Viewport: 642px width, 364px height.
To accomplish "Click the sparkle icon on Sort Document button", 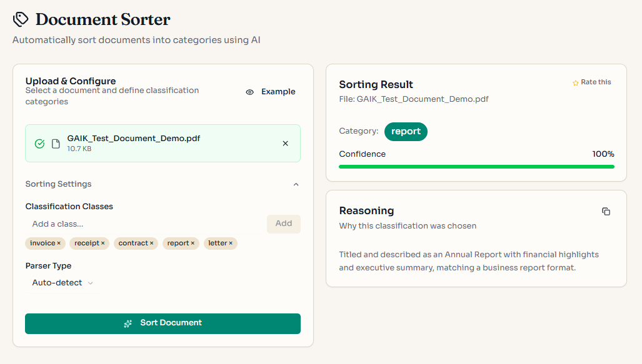I will tap(128, 323).
